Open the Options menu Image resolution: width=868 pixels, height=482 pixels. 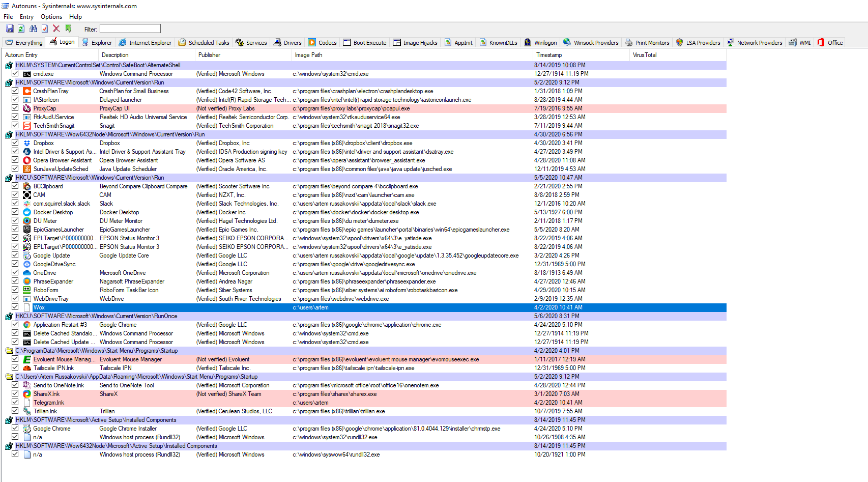51,16
